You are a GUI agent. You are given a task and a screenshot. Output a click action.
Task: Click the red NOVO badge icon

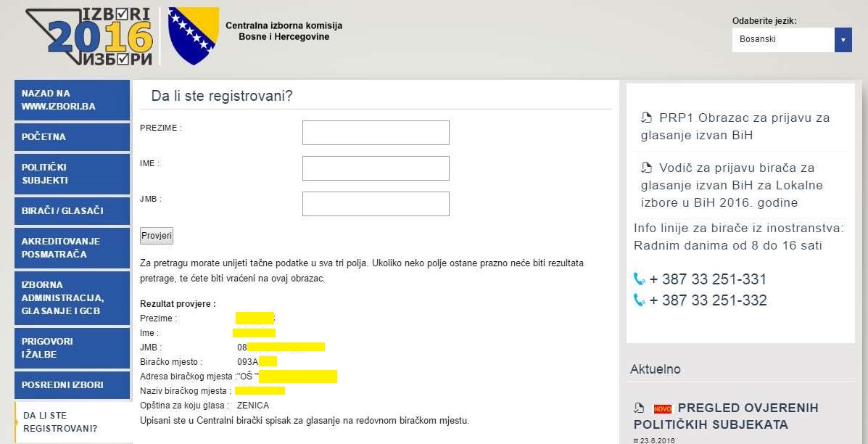[662, 408]
